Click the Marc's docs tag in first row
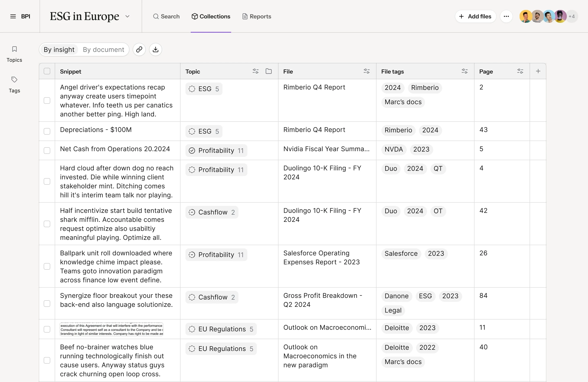 (x=403, y=102)
